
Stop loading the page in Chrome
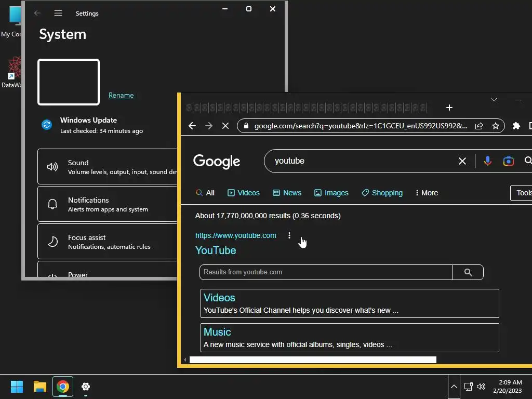click(225, 126)
